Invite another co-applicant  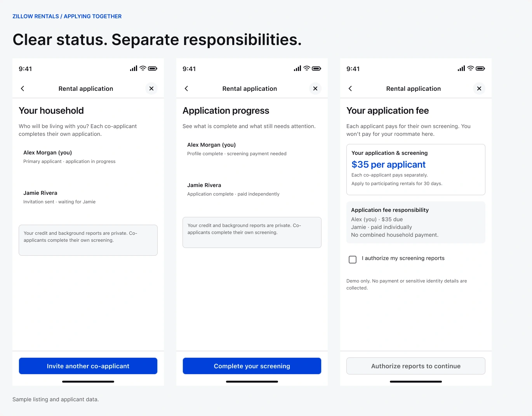click(88, 366)
